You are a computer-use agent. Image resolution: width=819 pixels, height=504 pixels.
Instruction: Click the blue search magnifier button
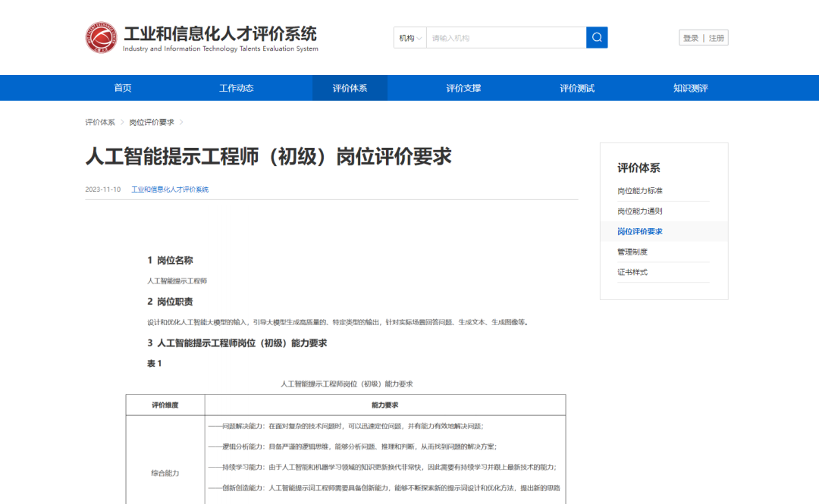coord(597,38)
